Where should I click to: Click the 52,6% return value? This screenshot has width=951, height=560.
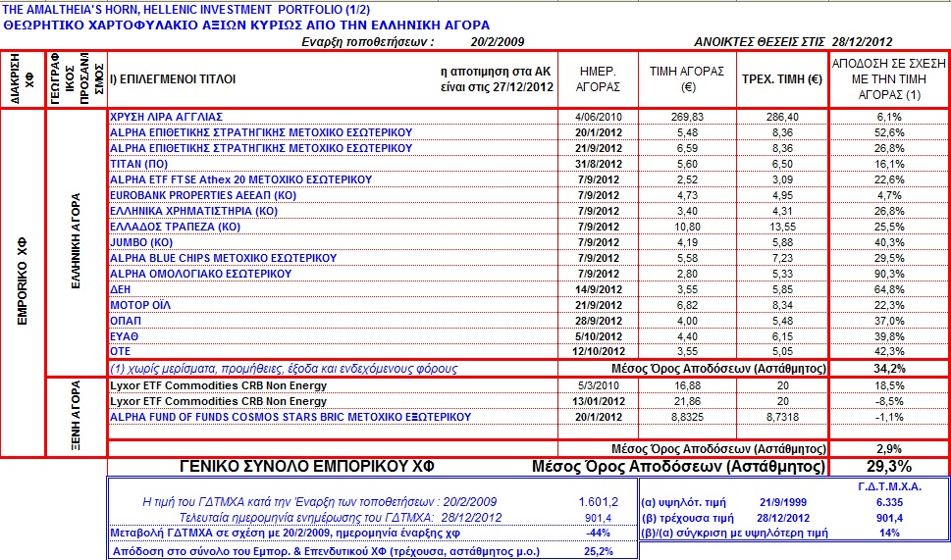point(889,132)
